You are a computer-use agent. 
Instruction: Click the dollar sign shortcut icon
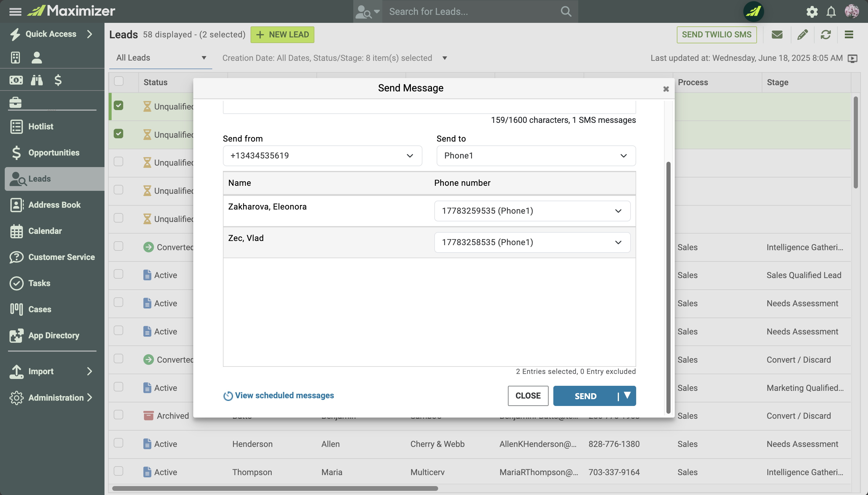[x=58, y=80]
